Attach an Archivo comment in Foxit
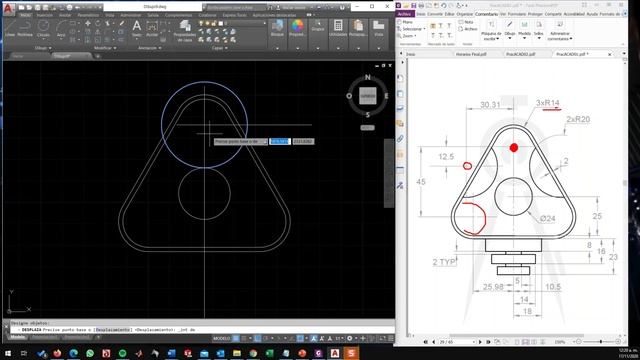 pos(468,29)
